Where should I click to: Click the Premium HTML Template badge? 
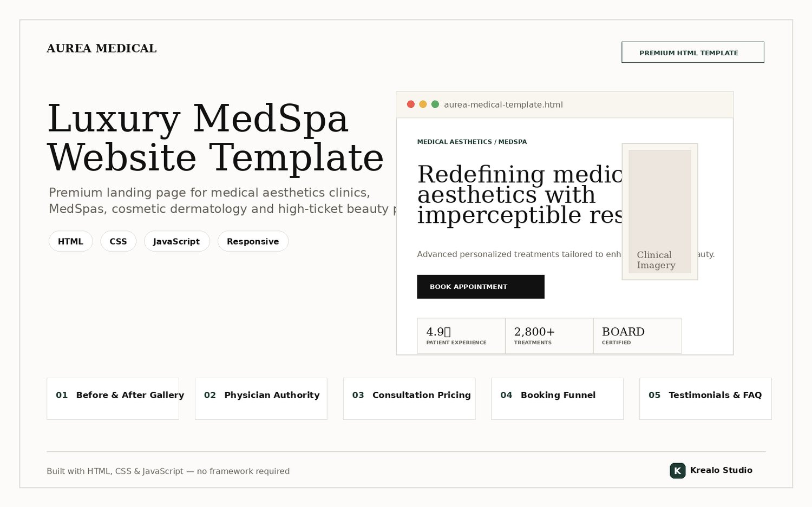693,52
